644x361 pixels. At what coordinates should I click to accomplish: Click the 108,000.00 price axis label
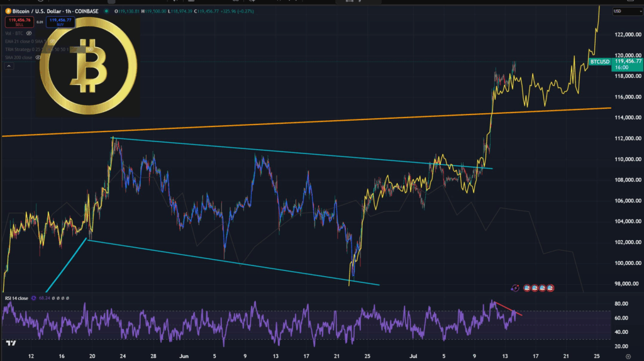[x=628, y=180]
